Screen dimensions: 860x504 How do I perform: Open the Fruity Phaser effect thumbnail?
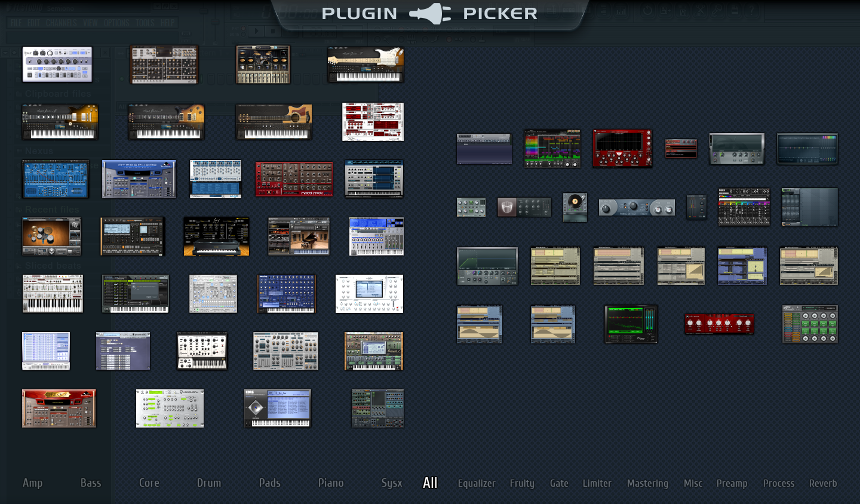(637, 207)
